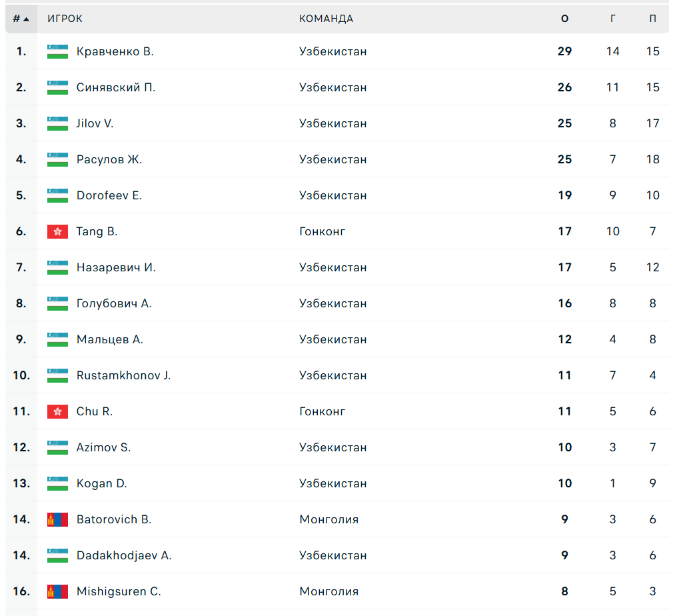Viewport: 679px width, 616px height.
Task: Open the Монголия team link for Batorovich B.
Action: (329, 519)
